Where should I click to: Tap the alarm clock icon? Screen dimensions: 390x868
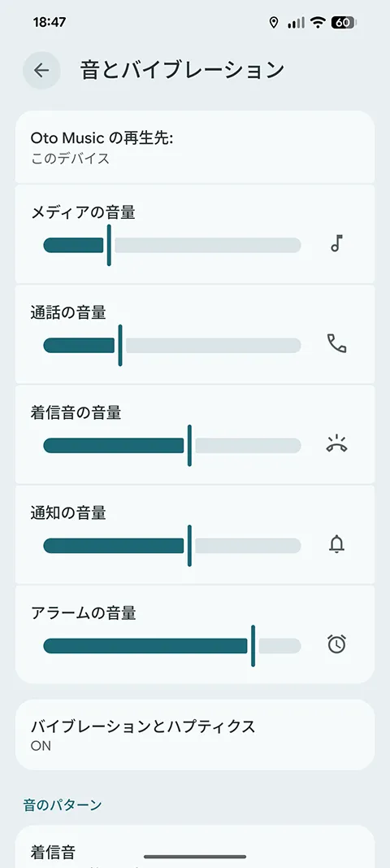coord(337,644)
